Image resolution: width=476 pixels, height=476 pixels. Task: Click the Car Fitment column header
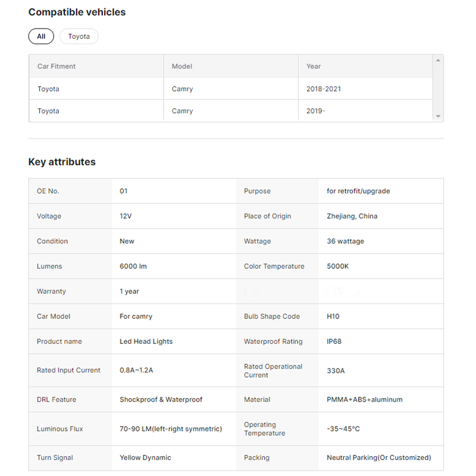click(57, 66)
